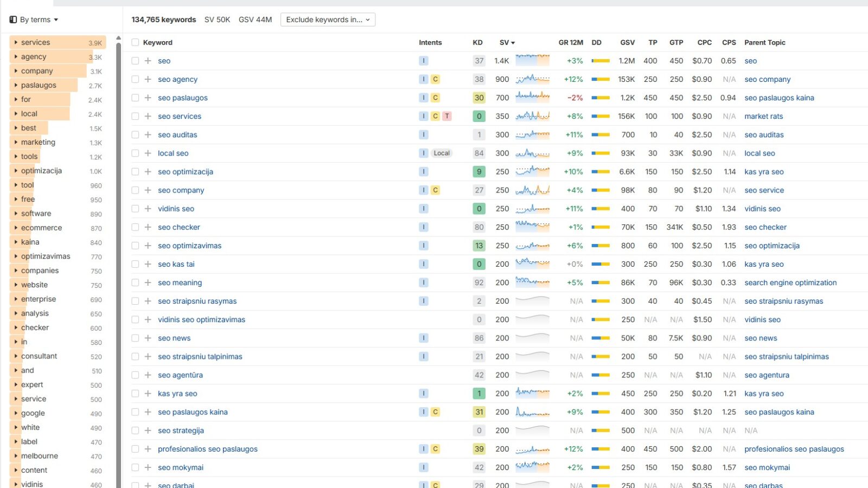Check the select-all checkbox in the header
The image size is (868, 488).
coord(135,42)
